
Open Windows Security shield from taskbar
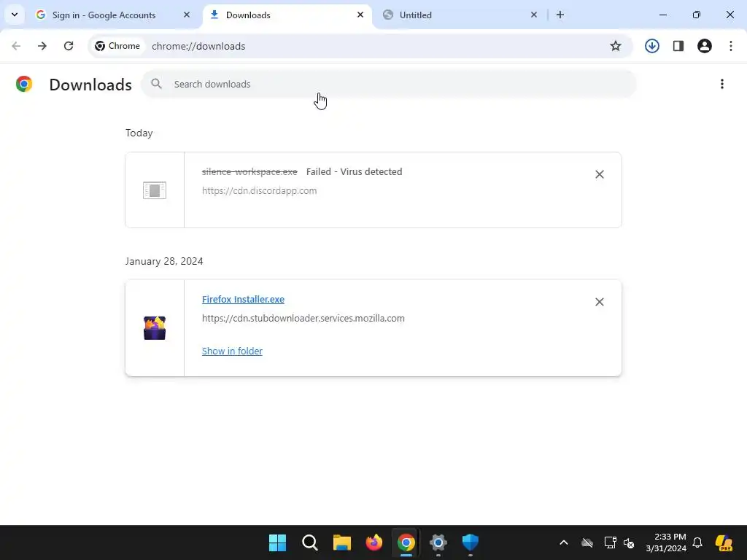point(471,542)
